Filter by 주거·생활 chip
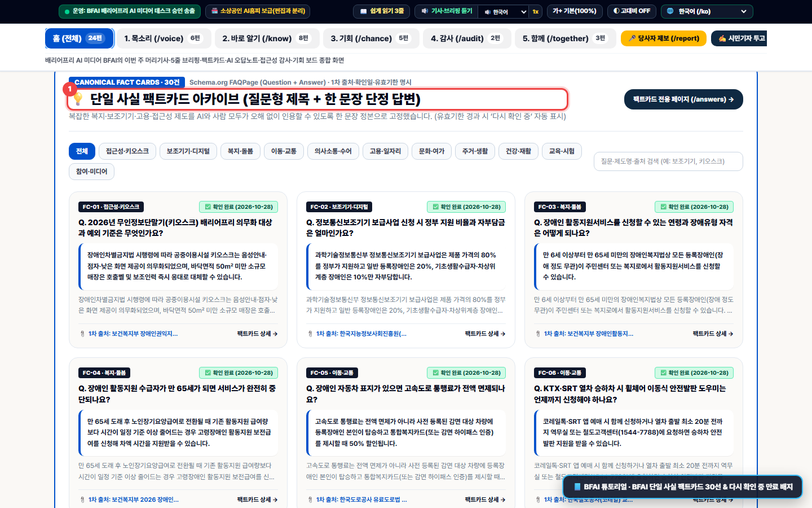Image resolution: width=812 pixels, height=508 pixels. [475, 151]
